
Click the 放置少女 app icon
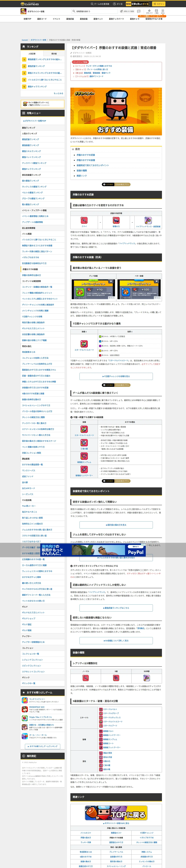coord(25,727)
